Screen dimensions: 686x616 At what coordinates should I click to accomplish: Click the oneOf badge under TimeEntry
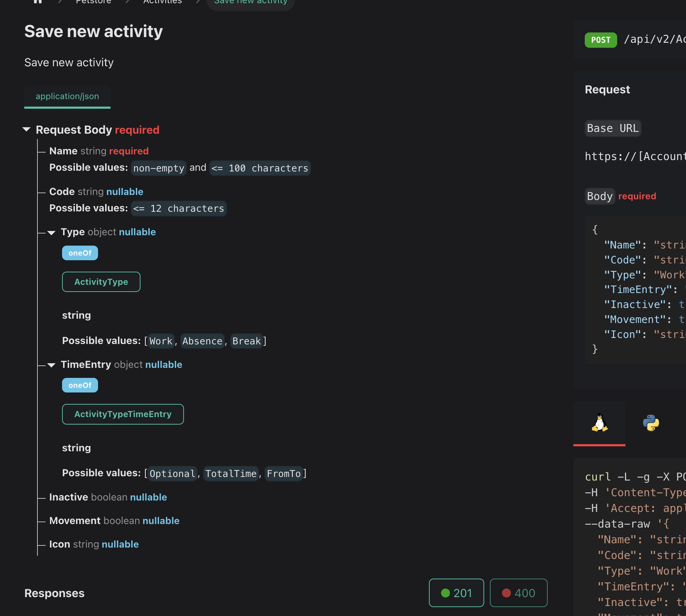click(x=80, y=385)
